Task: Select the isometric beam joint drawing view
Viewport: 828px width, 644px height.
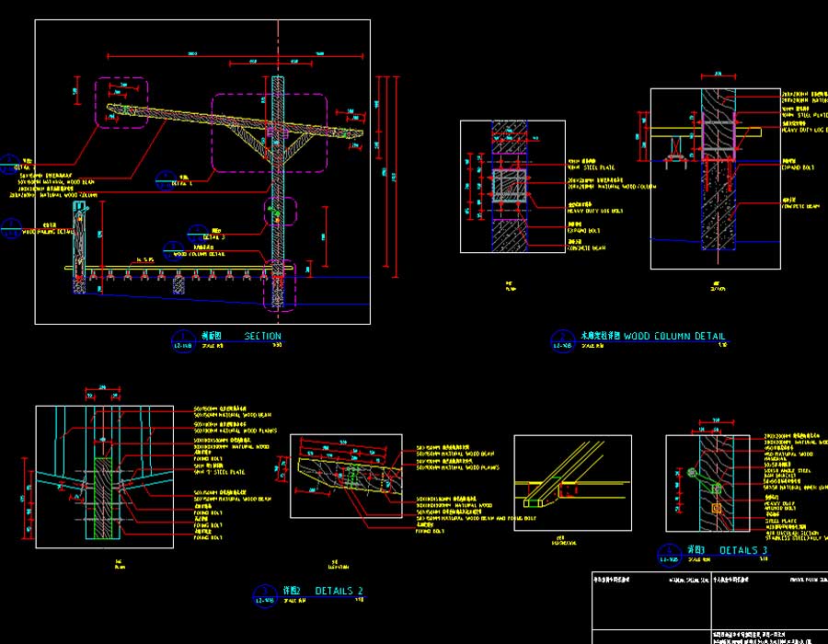Action: click(572, 482)
